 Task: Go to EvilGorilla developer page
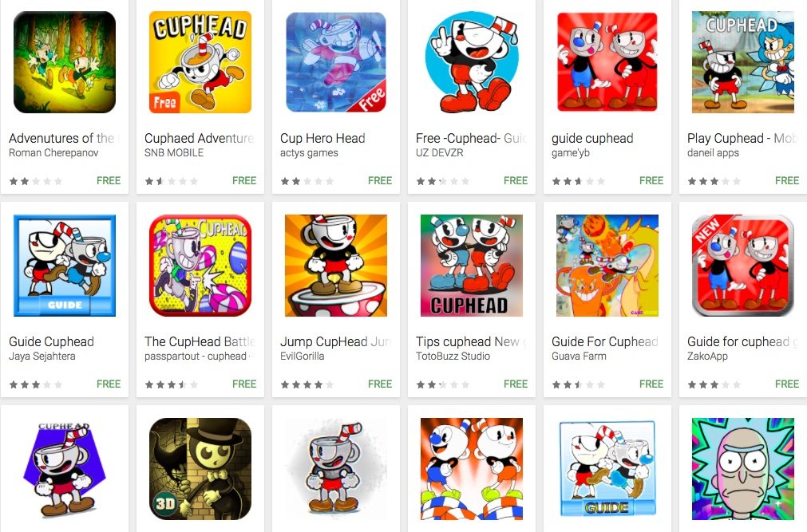302,356
